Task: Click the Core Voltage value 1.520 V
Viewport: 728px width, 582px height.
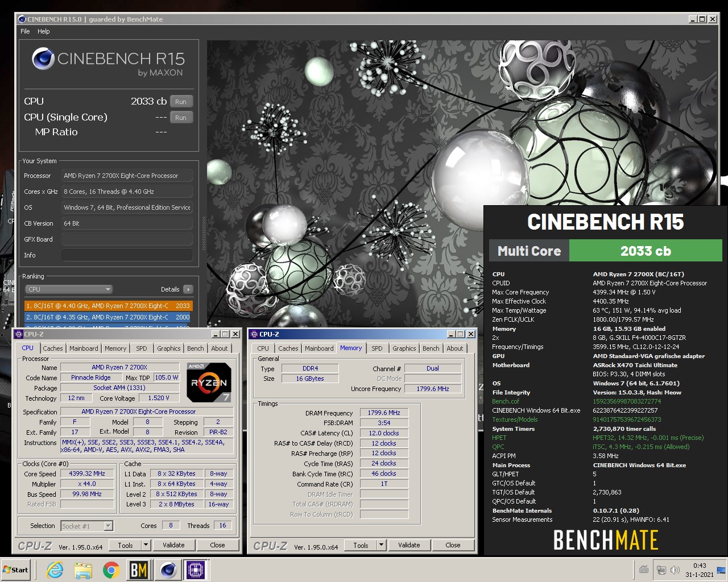Action: pyautogui.click(x=159, y=398)
